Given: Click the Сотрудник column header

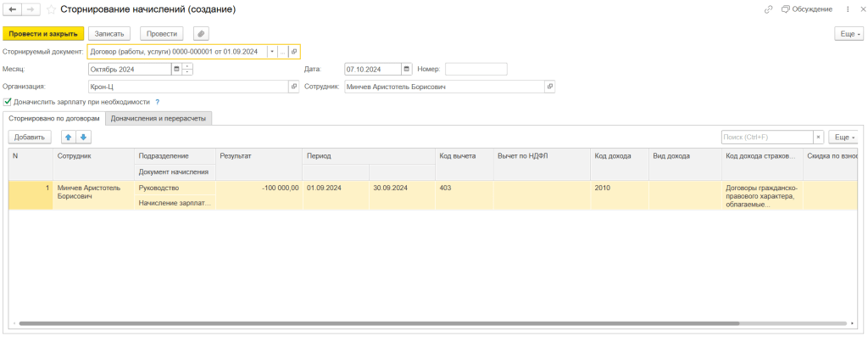Looking at the screenshot, I should [93, 164].
